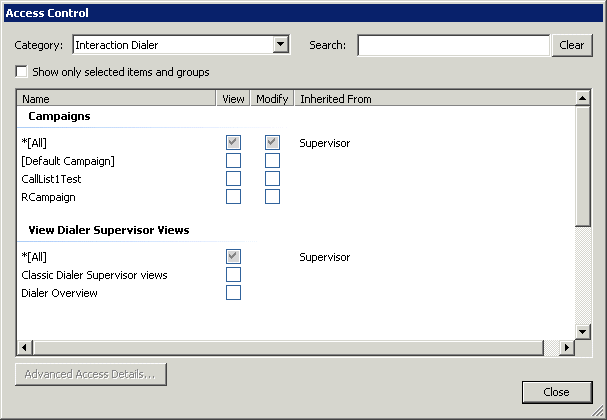Close the Access Control dialog

click(557, 392)
